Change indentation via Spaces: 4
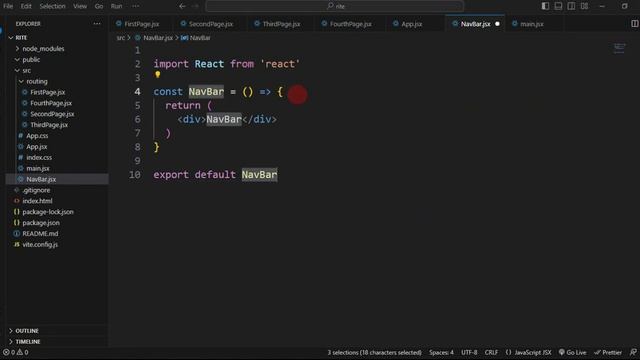Screen dimensions: 640x360 point(441,352)
